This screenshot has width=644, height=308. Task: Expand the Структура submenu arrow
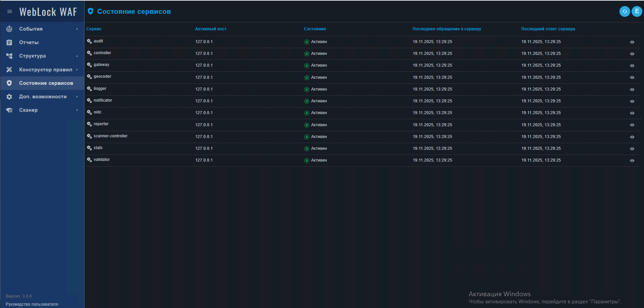point(77,56)
